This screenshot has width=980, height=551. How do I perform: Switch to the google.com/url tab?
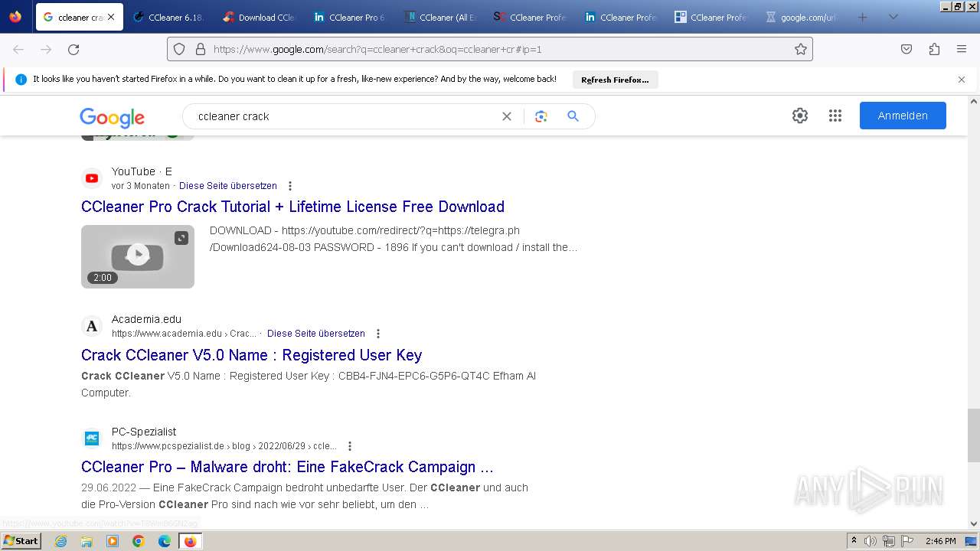801,17
